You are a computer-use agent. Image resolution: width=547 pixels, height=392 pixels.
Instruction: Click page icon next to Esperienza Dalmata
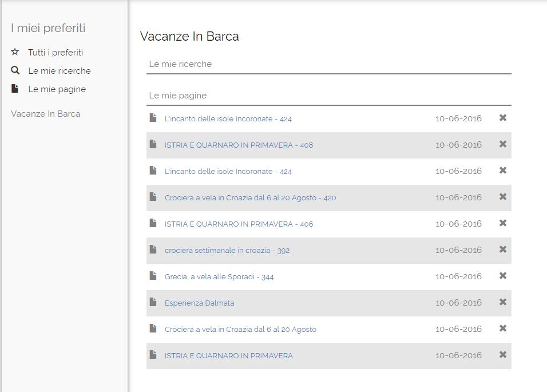tap(153, 302)
